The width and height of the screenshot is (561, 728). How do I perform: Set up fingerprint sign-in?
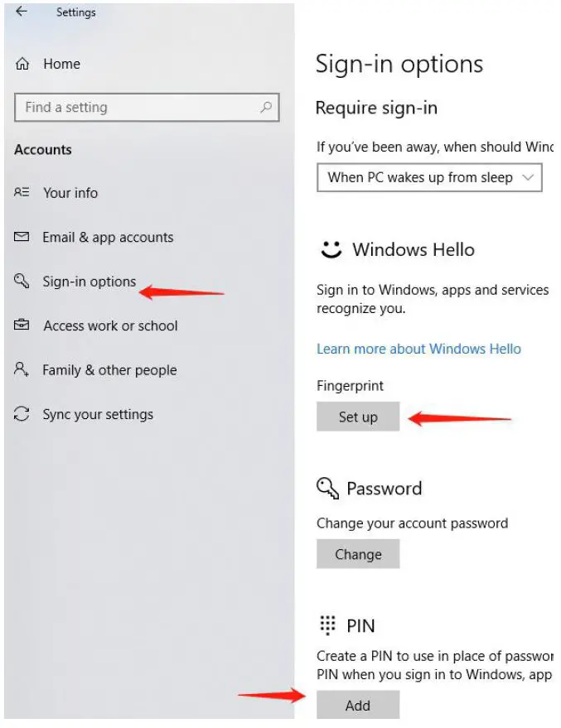pos(358,417)
